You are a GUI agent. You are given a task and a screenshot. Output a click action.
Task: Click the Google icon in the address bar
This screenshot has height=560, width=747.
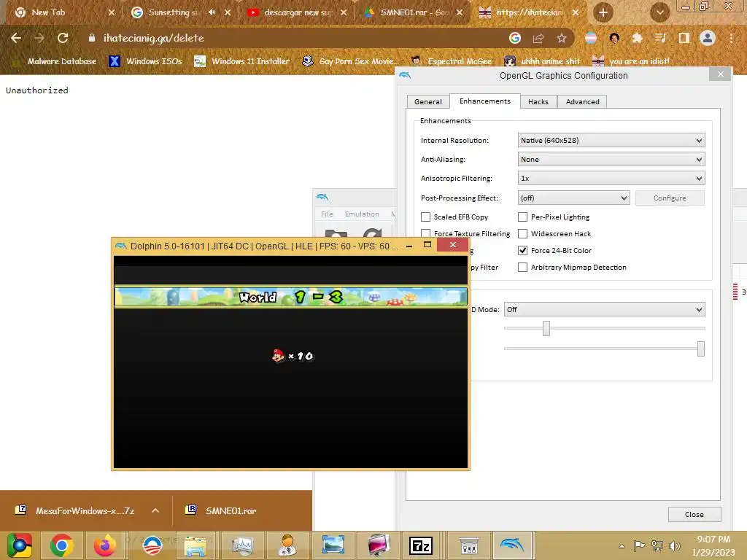pos(515,38)
